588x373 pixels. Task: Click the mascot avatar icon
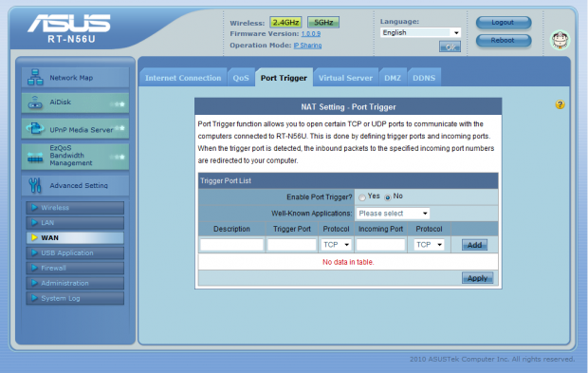[x=560, y=40]
